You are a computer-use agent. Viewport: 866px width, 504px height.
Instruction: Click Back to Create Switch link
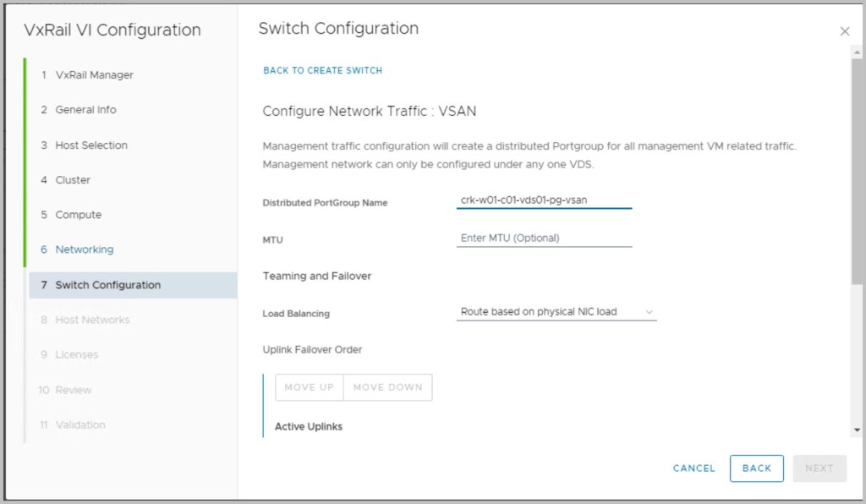click(322, 70)
